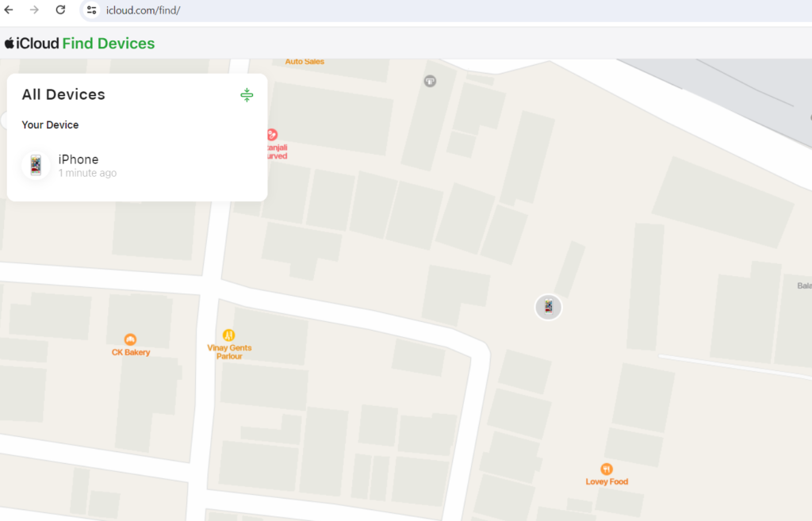812x521 pixels.
Task: Click the Lovey Food label text
Action: point(607,481)
